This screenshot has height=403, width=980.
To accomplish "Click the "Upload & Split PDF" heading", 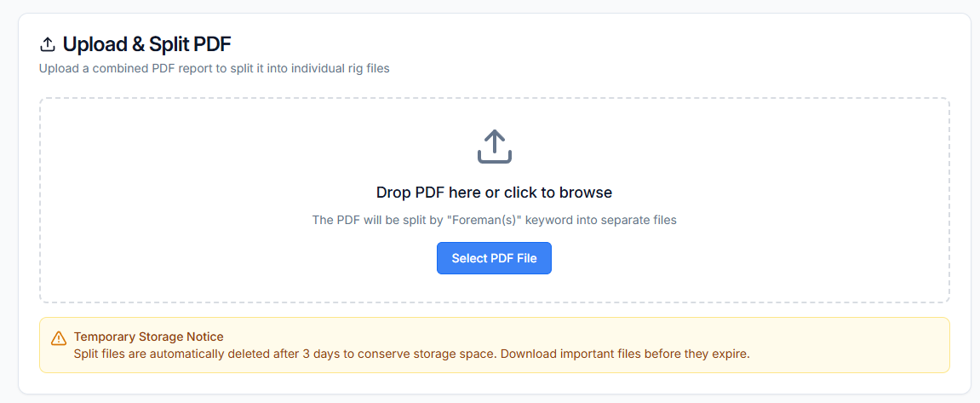I will click(146, 44).
